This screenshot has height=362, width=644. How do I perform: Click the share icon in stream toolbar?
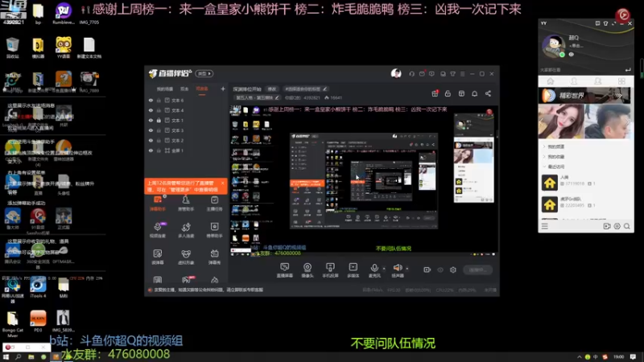click(488, 93)
